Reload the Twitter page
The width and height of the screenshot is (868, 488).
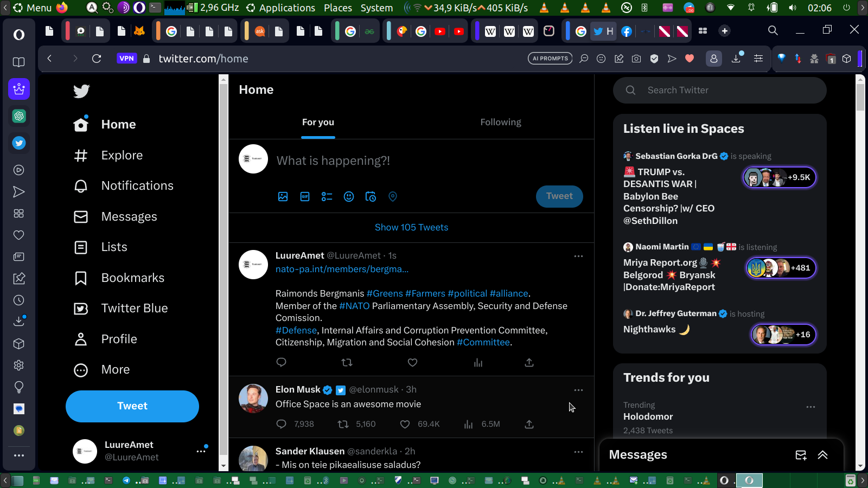tap(97, 59)
